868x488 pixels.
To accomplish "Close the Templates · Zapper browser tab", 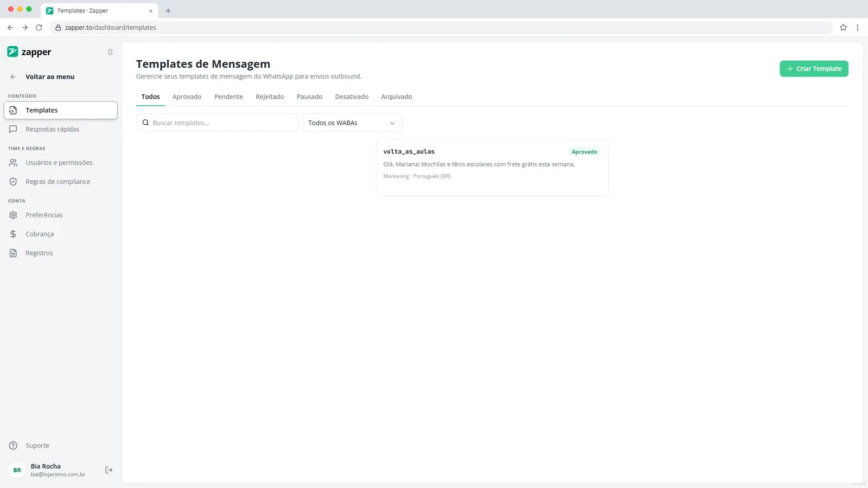I will [x=151, y=11].
